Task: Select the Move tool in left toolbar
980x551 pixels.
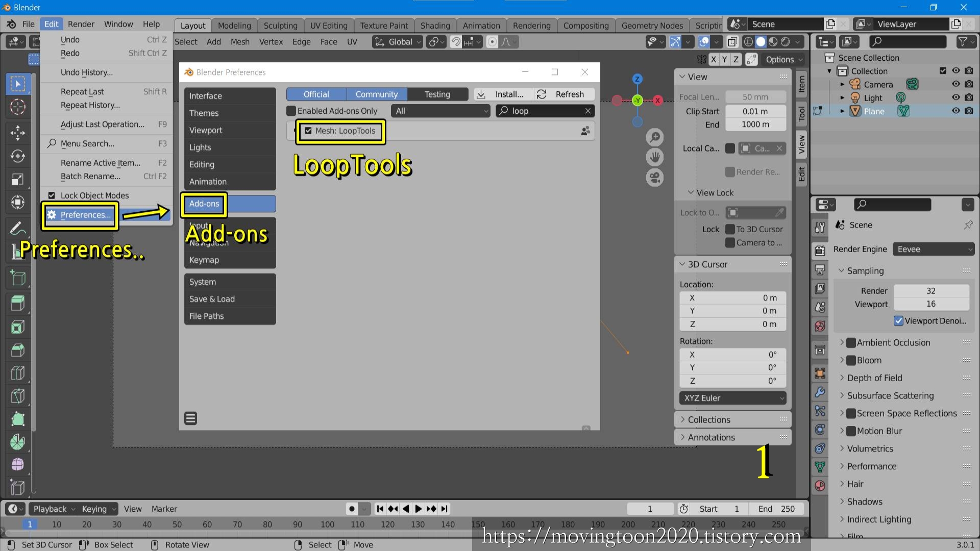Action: pyautogui.click(x=18, y=133)
